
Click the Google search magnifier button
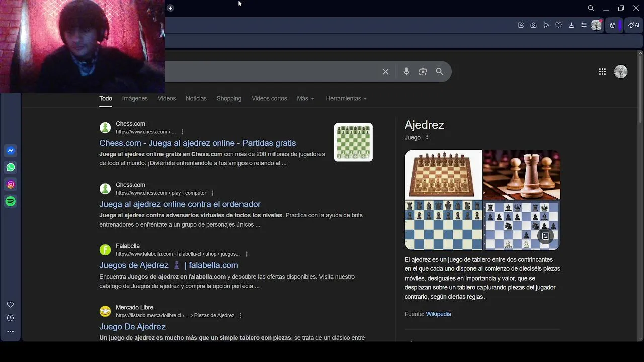click(439, 72)
